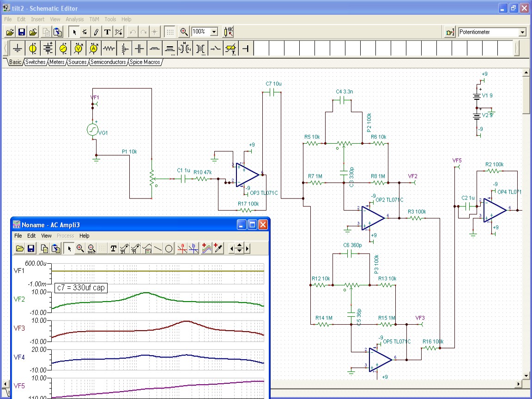This screenshot has width=532, height=399.
Task: Copy diagram in AC Ampli3 toolbar
Action: pos(44,249)
